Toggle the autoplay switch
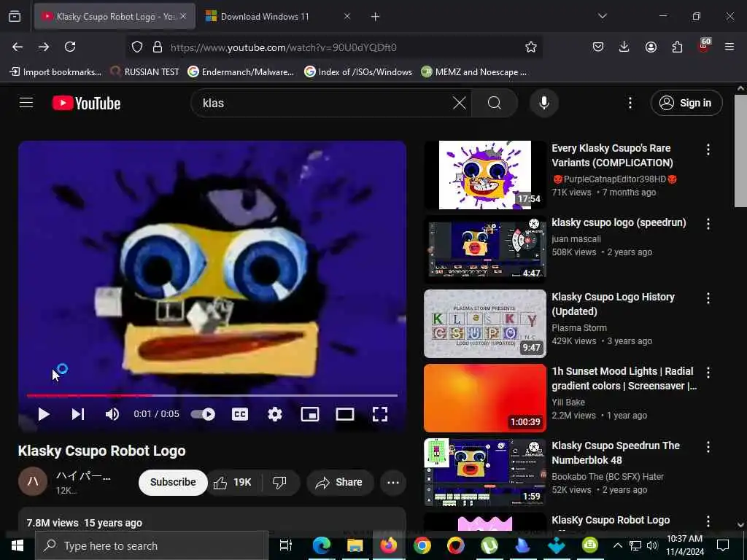The height and width of the screenshot is (560, 747). pyautogui.click(x=203, y=414)
